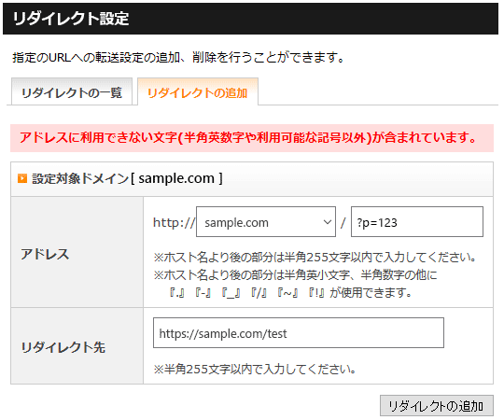Click the リダイレクト先 row label

(63, 347)
